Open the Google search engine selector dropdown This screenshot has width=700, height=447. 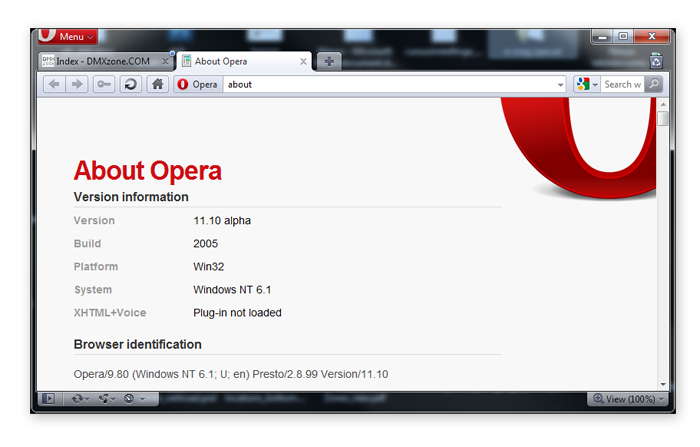tap(587, 84)
